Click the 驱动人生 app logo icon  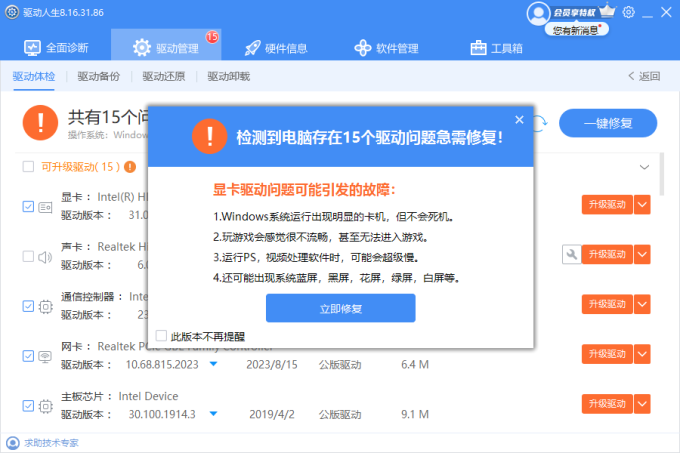pos(12,12)
